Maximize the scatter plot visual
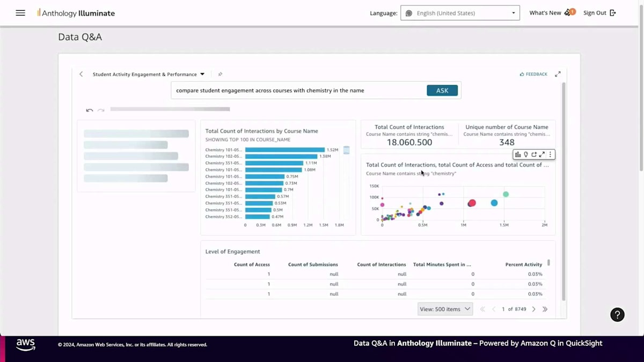 tap(542, 154)
